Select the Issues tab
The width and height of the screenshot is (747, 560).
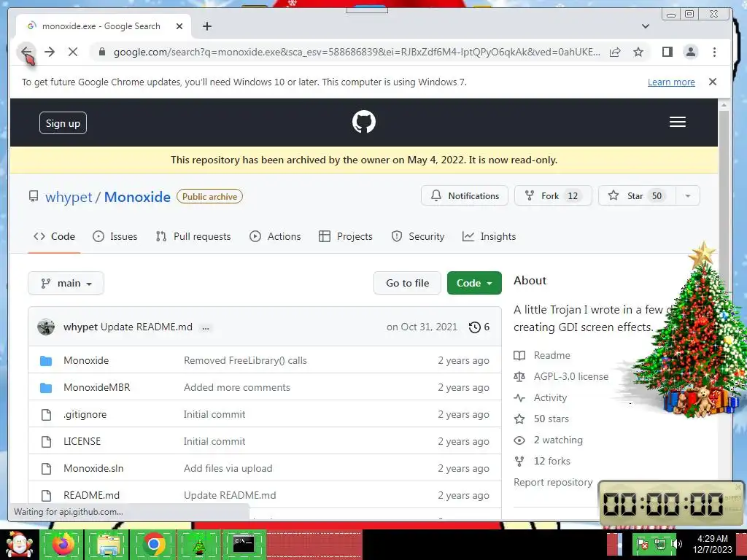tap(115, 236)
